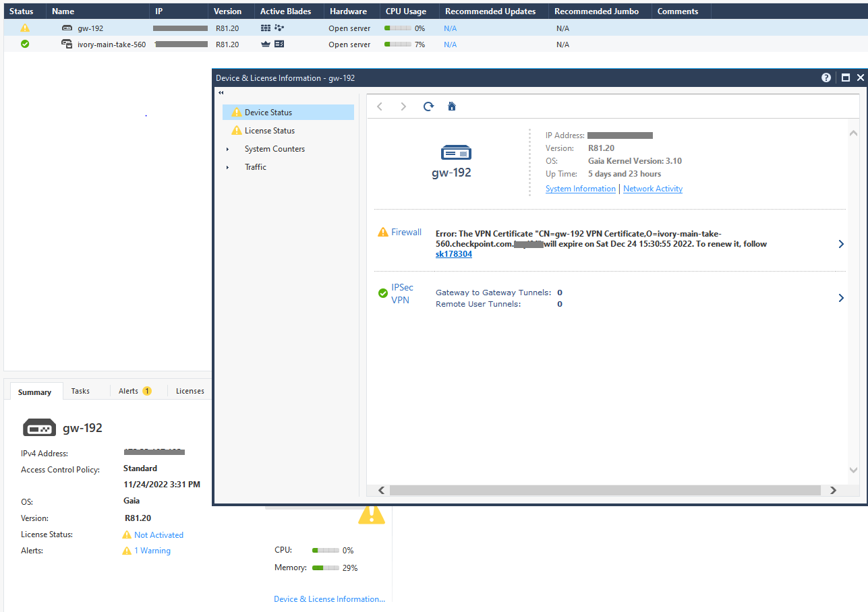Open the Network Activity link
868x612 pixels.
tap(653, 189)
